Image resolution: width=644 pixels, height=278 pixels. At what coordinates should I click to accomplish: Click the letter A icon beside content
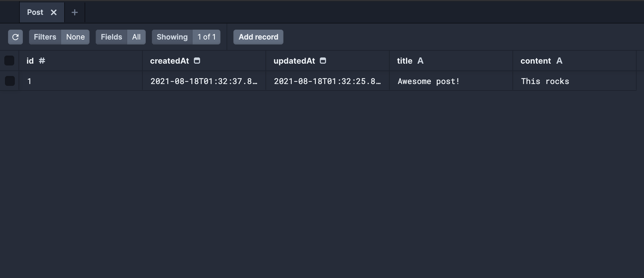559,61
